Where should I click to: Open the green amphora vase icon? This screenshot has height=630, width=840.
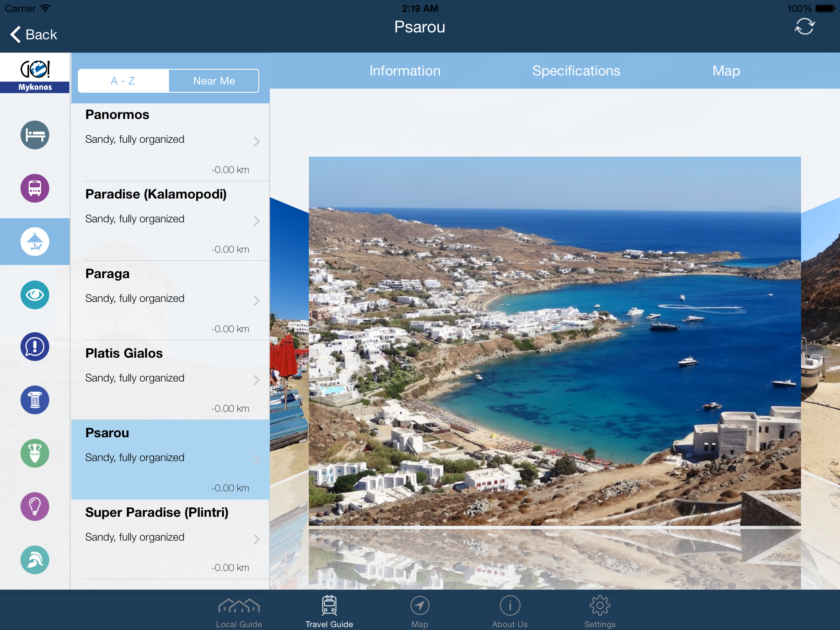(x=35, y=453)
